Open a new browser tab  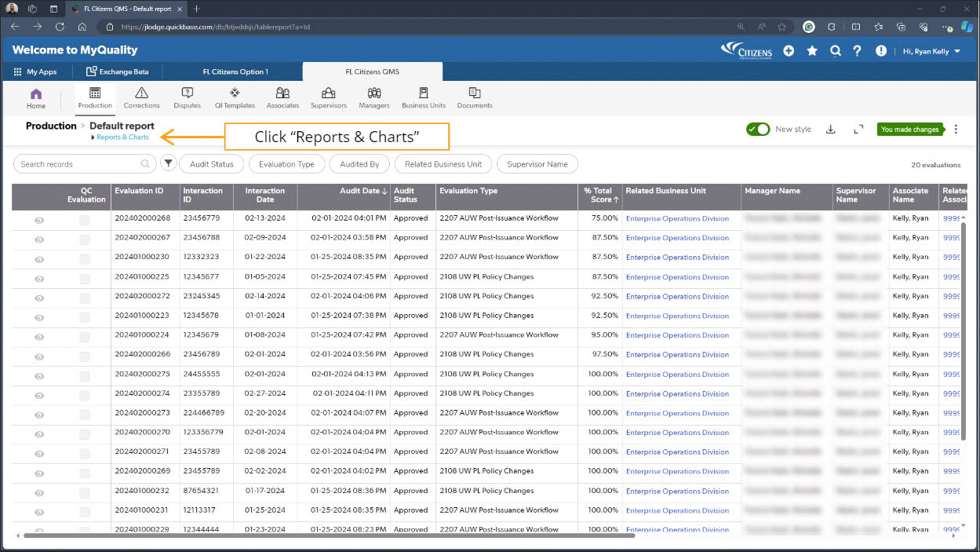click(x=196, y=9)
